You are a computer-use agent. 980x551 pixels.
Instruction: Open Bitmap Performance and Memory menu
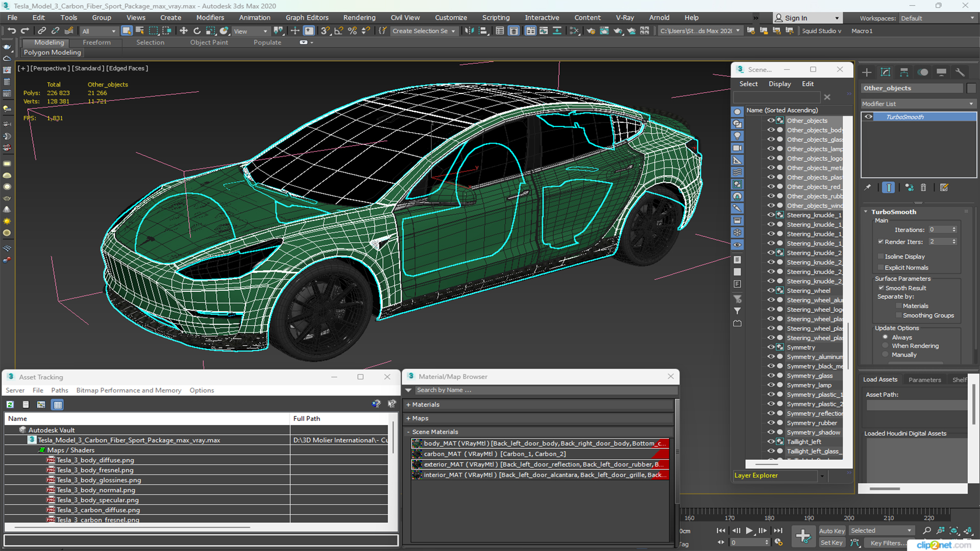coord(129,390)
